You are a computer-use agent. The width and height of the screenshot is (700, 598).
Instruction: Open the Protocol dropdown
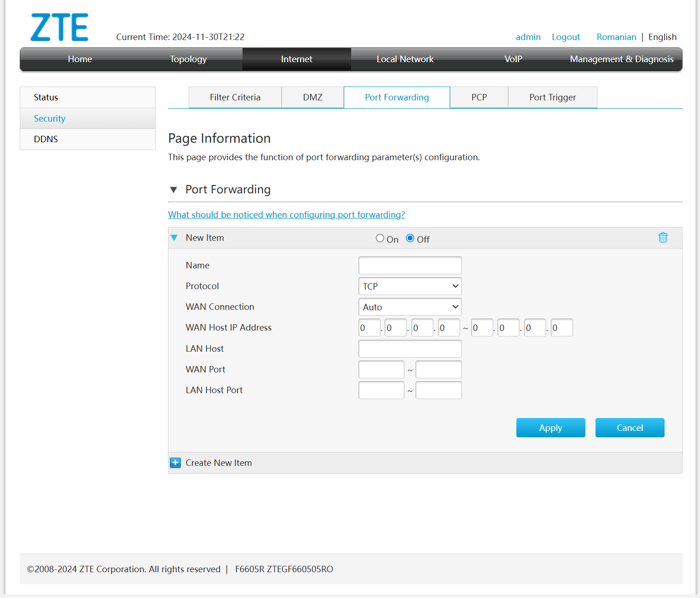pyautogui.click(x=410, y=286)
